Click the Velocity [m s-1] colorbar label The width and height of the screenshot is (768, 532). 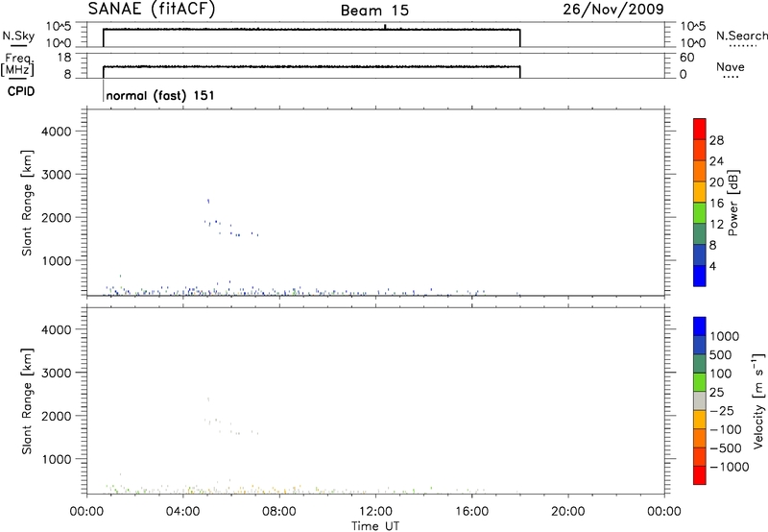[758, 400]
